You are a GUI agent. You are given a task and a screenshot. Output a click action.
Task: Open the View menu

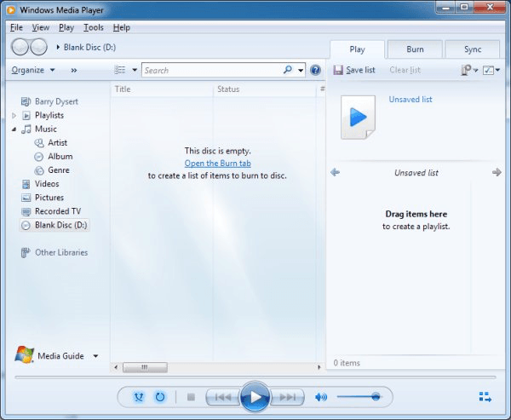tap(41, 27)
